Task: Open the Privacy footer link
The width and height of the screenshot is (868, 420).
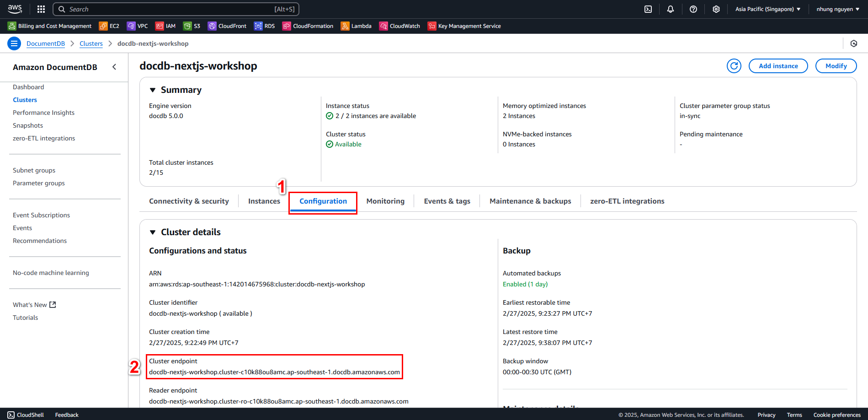Action: (x=767, y=415)
